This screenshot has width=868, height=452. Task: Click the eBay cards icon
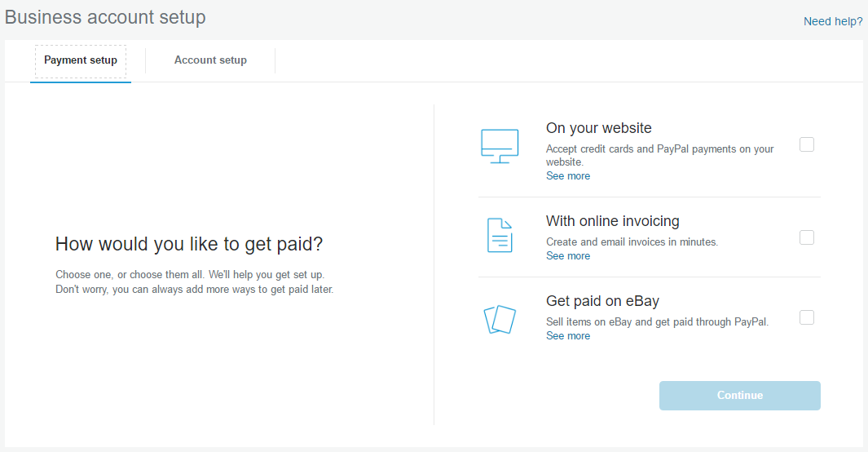click(x=500, y=318)
